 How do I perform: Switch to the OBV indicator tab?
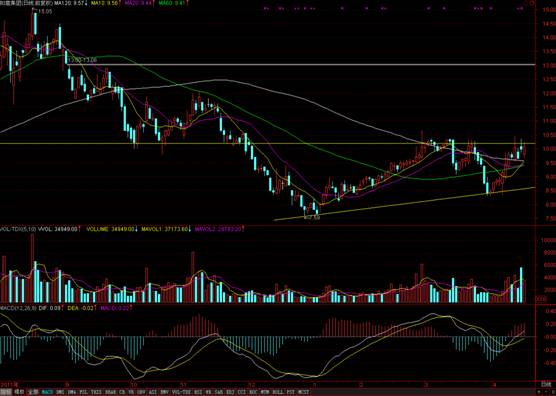(x=140, y=392)
